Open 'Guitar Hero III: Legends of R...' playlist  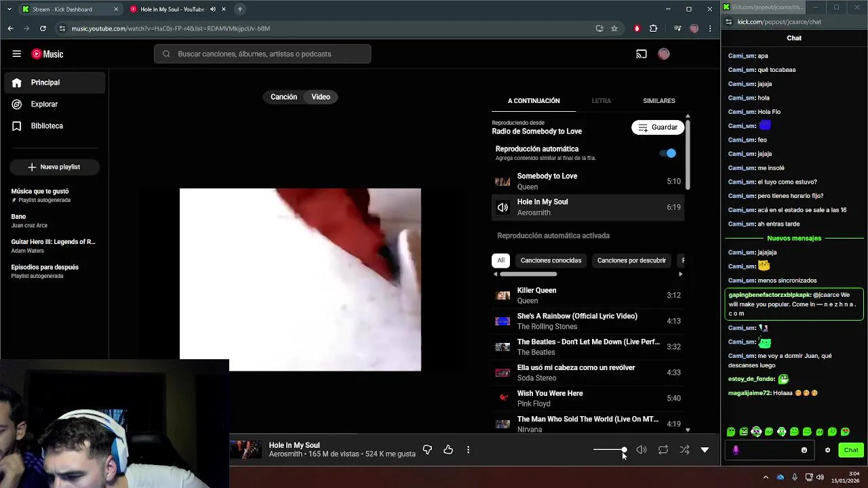[54, 245]
